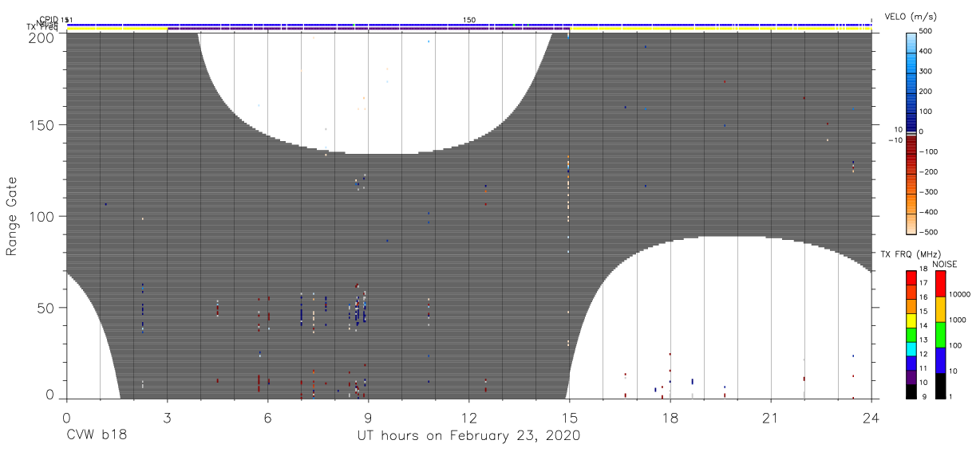Click the '1' tick at the NOISE scale bottom
The height and width of the screenshot is (452, 980).
tap(950, 396)
